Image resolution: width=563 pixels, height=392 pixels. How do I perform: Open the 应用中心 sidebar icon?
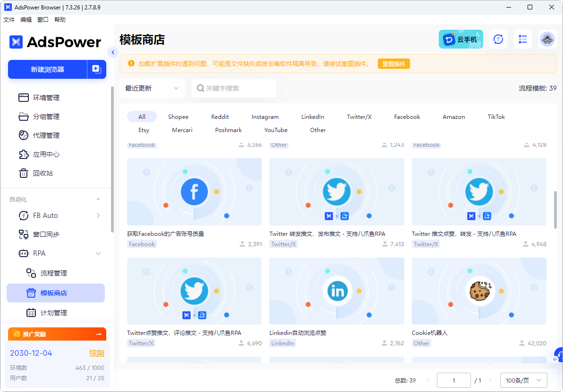pyautogui.click(x=23, y=154)
